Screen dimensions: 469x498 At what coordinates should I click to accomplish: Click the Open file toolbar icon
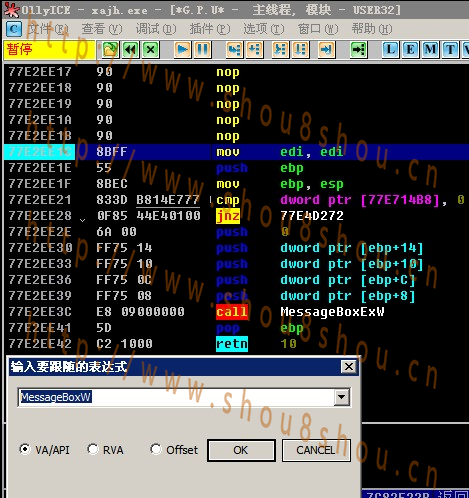click(110, 50)
